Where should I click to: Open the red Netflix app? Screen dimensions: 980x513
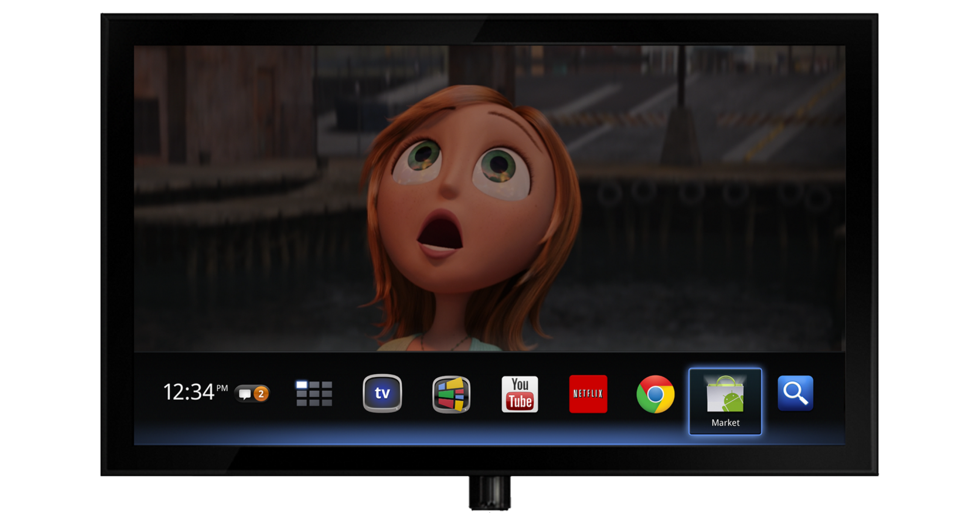pyautogui.click(x=588, y=394)
